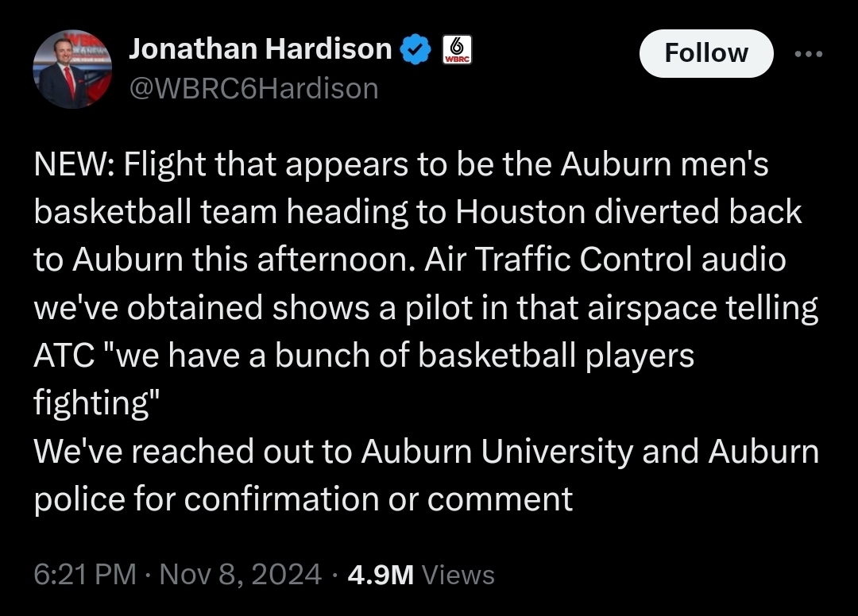Click the word NEW: starting the tweet
Image resolution: width=858 pixels, height=616 pixels.
click(74, 165)
